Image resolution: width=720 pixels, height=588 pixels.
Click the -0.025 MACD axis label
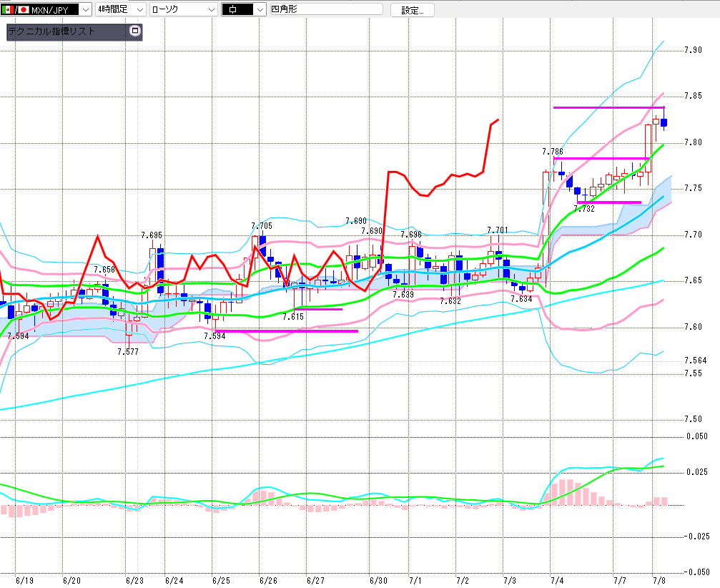click(x=696, y=536)
